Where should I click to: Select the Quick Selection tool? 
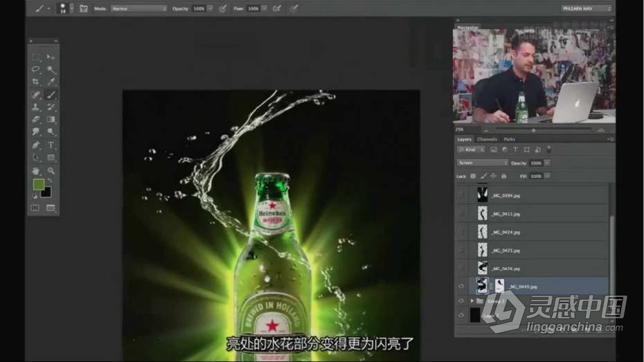tap(51, 69)
